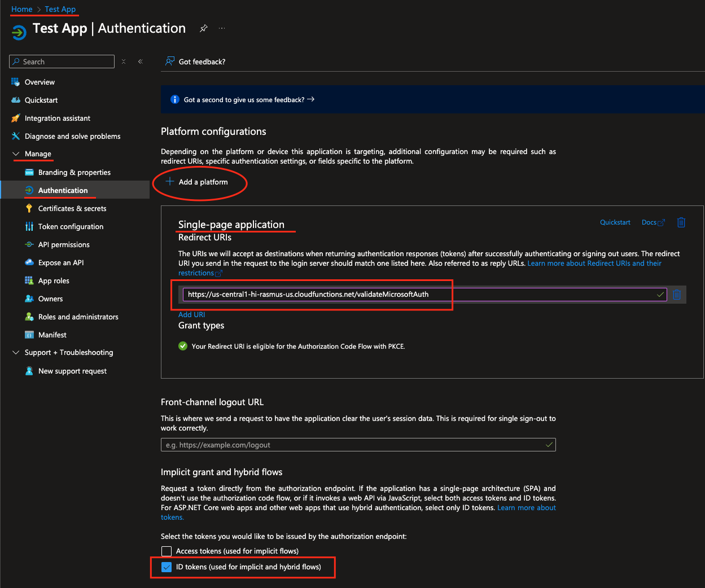Open the Integration assistant
This screenshot has height=588, width=705.
[x=58, y=118]
